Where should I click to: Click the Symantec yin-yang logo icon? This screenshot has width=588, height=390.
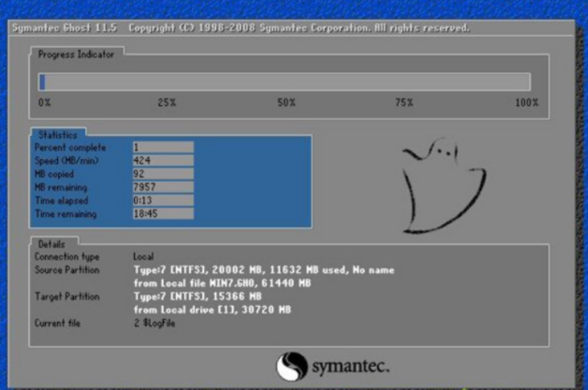[292, 366]
